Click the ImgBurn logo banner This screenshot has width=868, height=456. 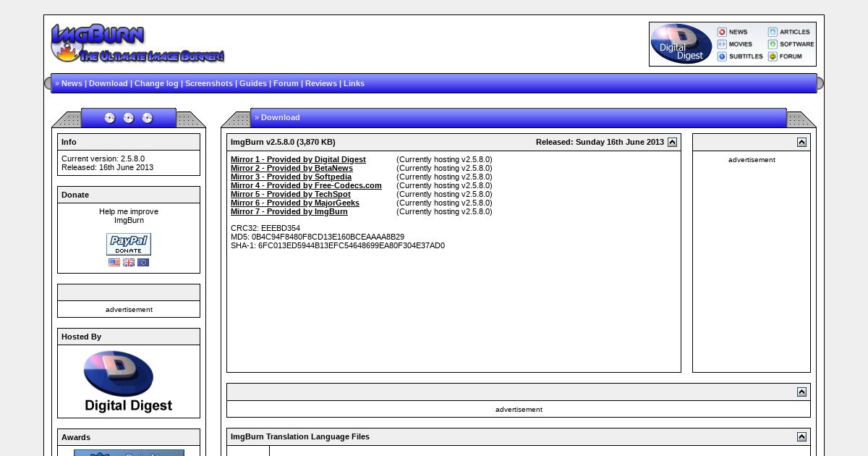pos(137,43)
